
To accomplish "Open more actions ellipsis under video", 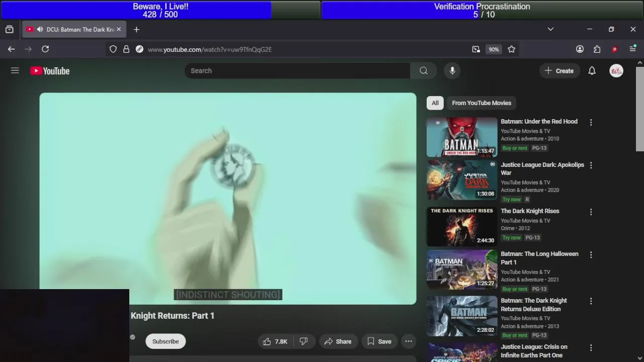I will point(409,341).
